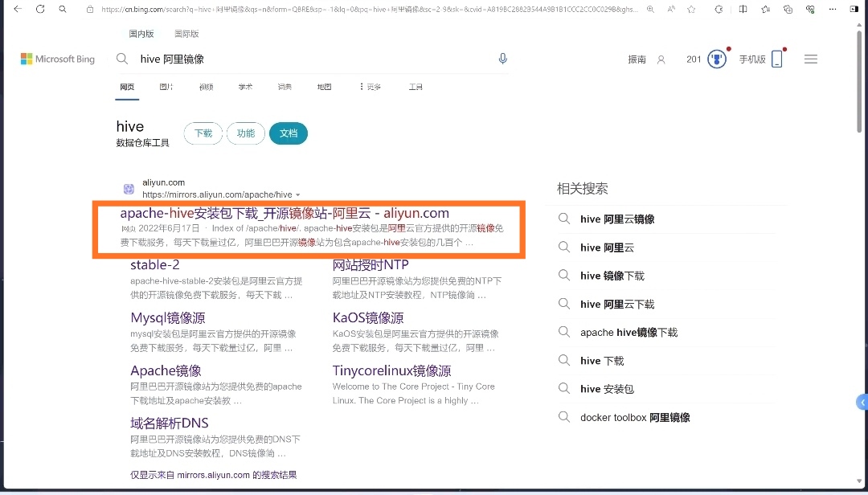
Task: Select the 词典 dictionary tab
Action: pyautogui.click(x=285, y=86)
